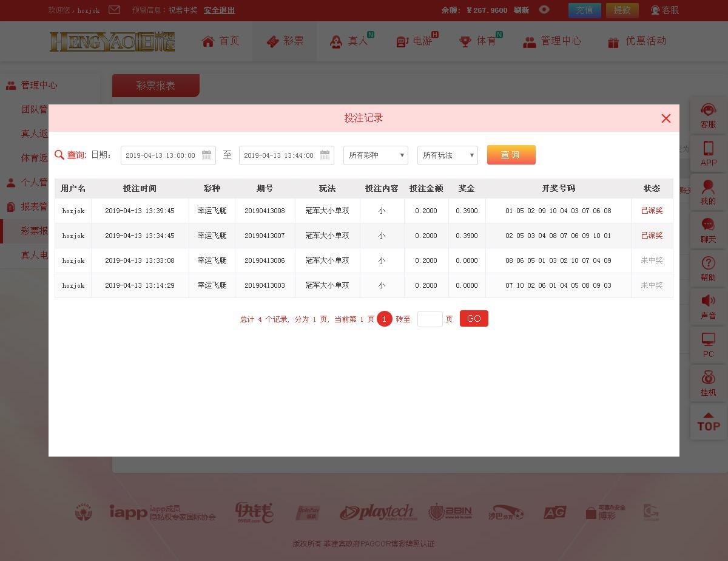
Task: Close the 投注记录 dialog
Action: 666,118
